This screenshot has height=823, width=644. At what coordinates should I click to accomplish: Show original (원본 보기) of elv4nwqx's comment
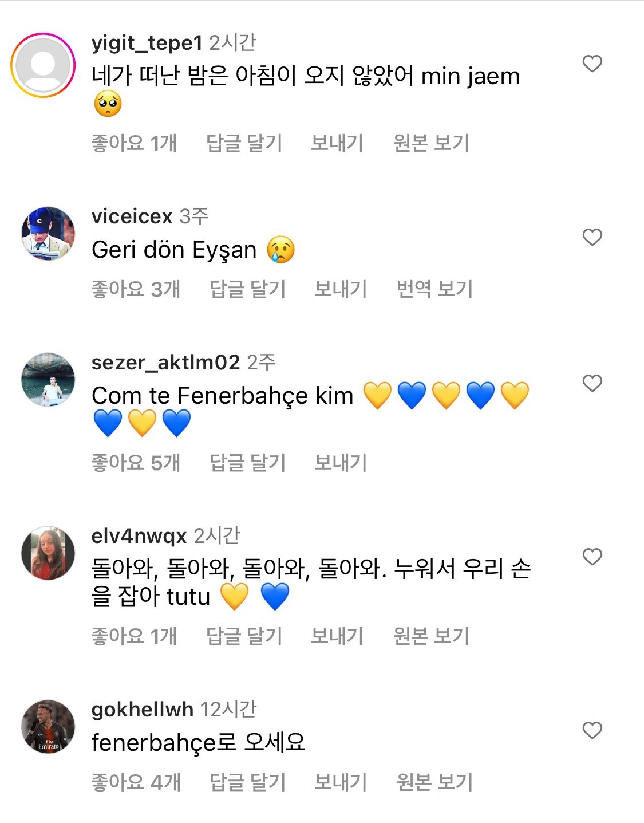pyautogui.click(x=431, y=636)
